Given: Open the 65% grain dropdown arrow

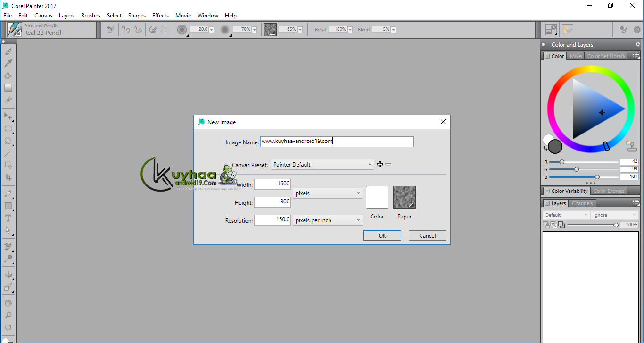Looking at the screenshot, I should click(300, 30).
